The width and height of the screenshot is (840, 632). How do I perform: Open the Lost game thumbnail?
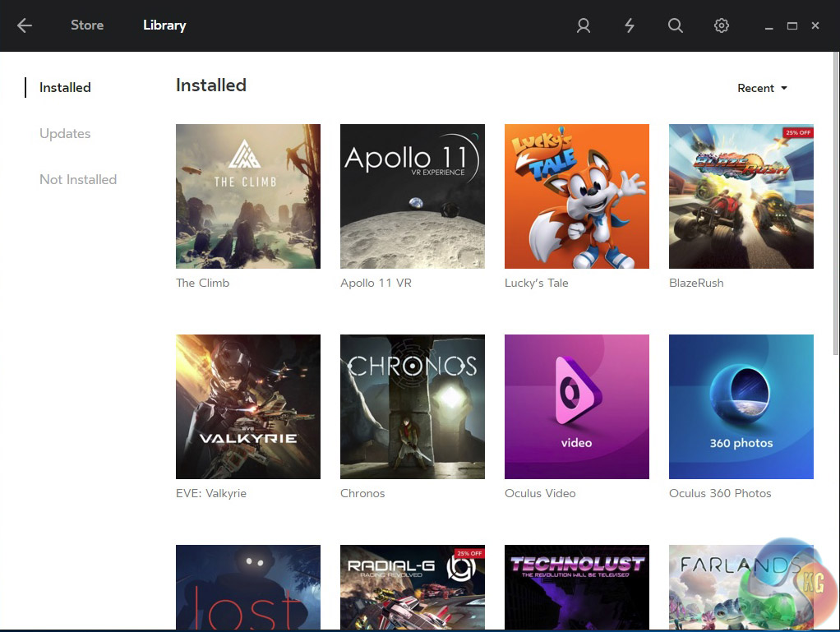(x=248, y=587)
